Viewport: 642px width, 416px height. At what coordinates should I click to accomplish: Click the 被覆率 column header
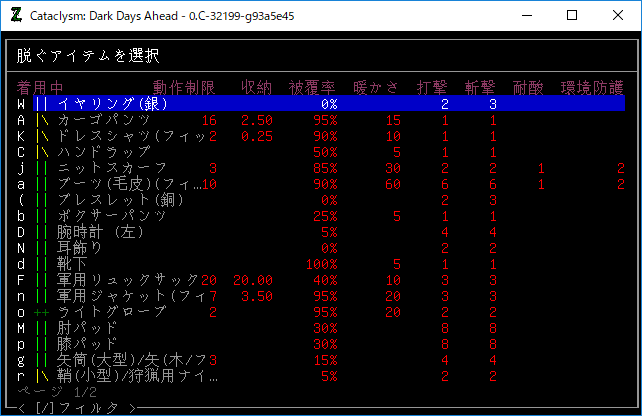click(x=312, y=88)
